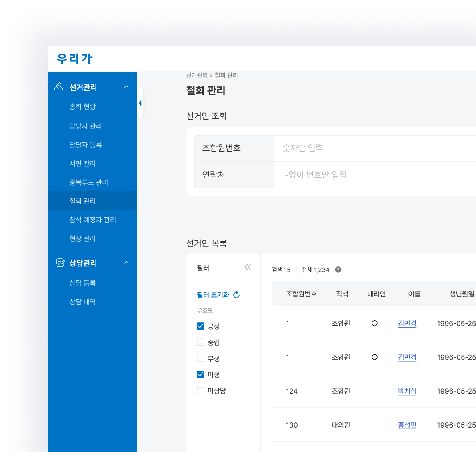Collapse the sidebar using the blue arrow handle
This screenshot has height=452, width=476.
click(x=140, y=103)
